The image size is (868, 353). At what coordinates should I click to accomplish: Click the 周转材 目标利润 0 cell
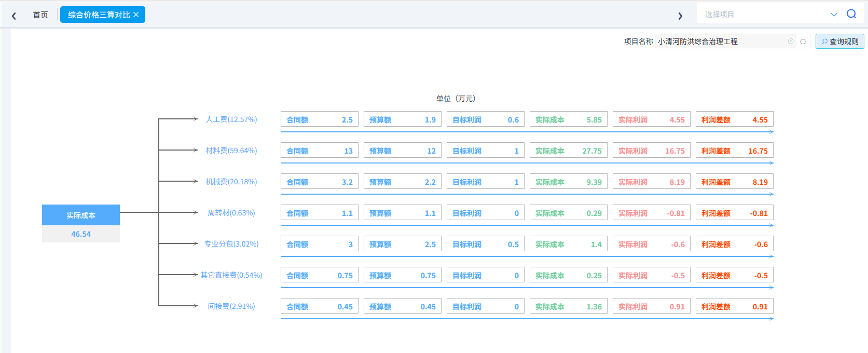click(x=486, y=213)
